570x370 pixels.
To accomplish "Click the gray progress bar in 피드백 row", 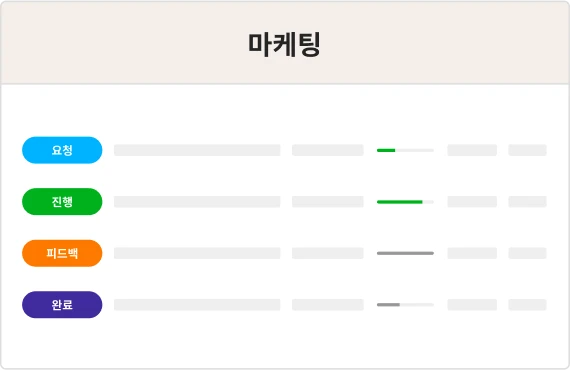I will click(405, 253).
